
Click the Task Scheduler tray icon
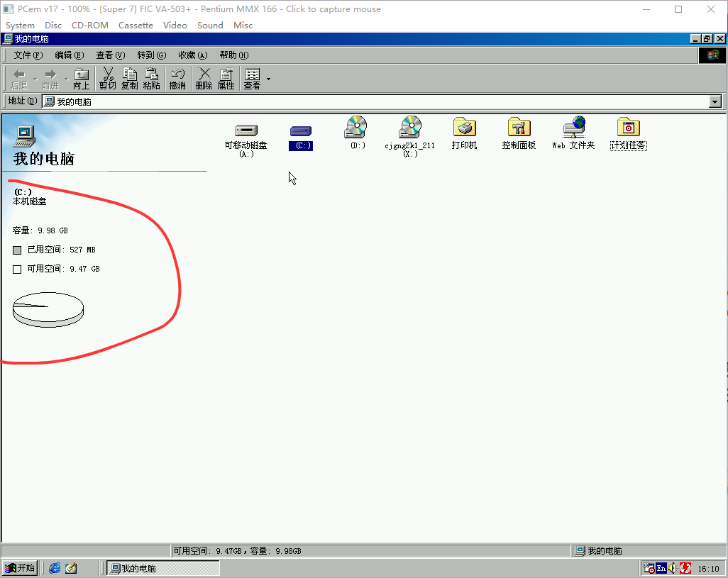pyautogui.click(x=649, y=568)
